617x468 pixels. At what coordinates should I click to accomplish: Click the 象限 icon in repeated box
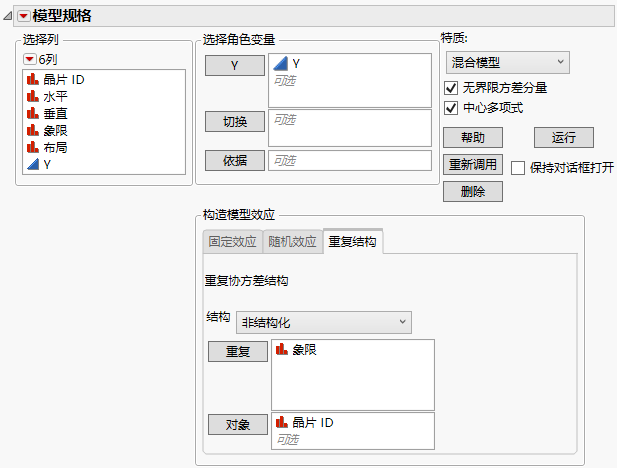282,350
